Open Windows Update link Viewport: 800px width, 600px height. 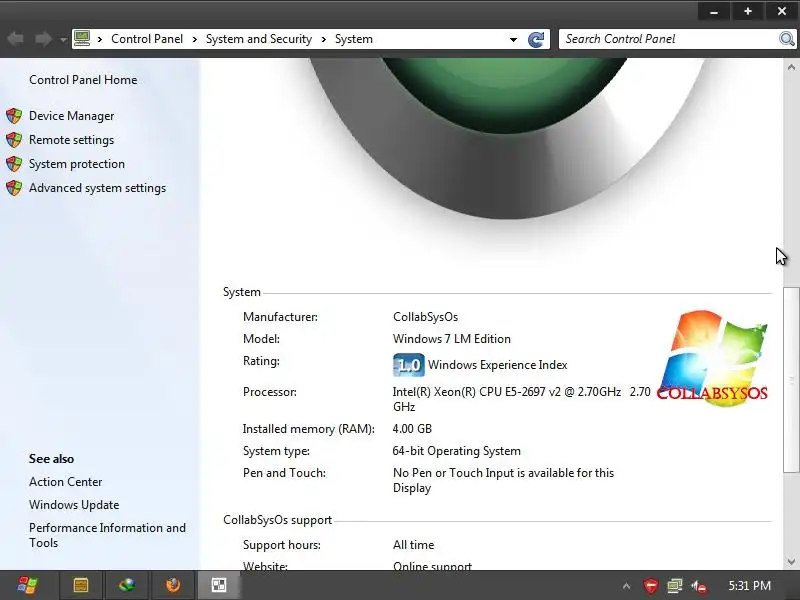tap(74, 505)
